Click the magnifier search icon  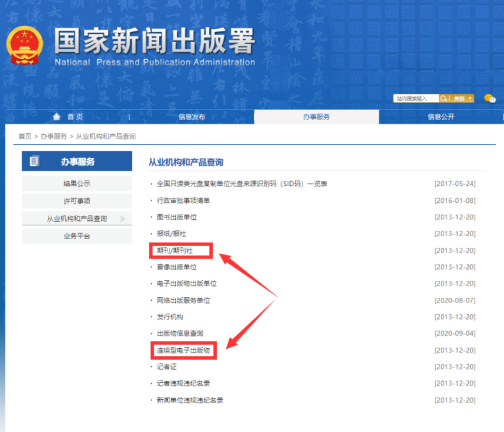point(443,98)
